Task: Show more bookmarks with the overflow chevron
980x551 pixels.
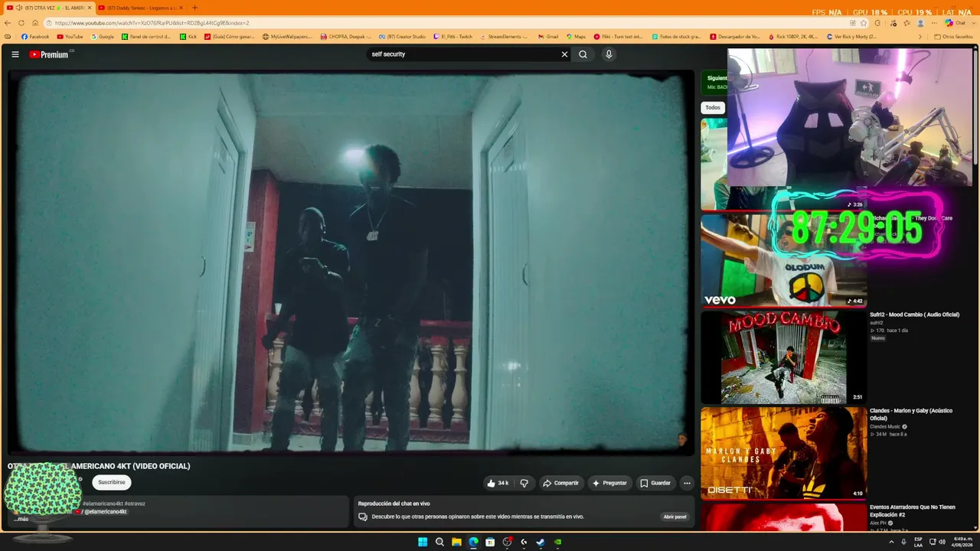Action: pyautogui.click(x=920, y=37)
